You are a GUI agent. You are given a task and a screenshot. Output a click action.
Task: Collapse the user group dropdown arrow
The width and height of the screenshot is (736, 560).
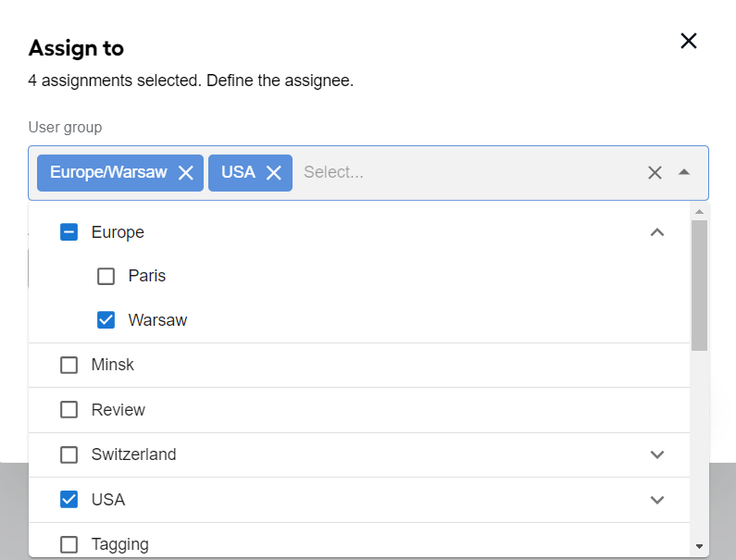tap(684, 172)
